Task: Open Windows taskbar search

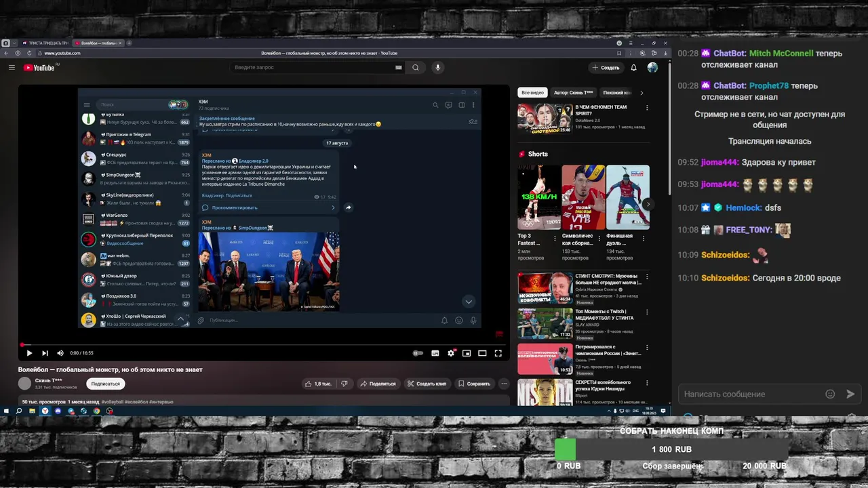Action: 19,411
